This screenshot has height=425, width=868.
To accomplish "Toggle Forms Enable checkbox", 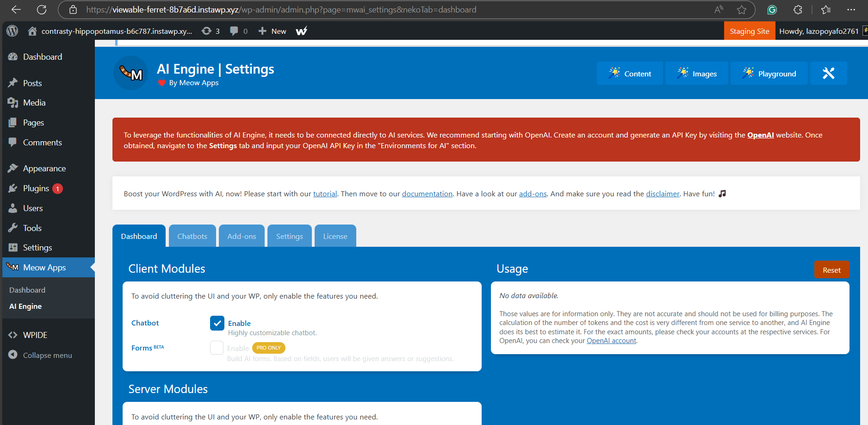I will point(217,348).
